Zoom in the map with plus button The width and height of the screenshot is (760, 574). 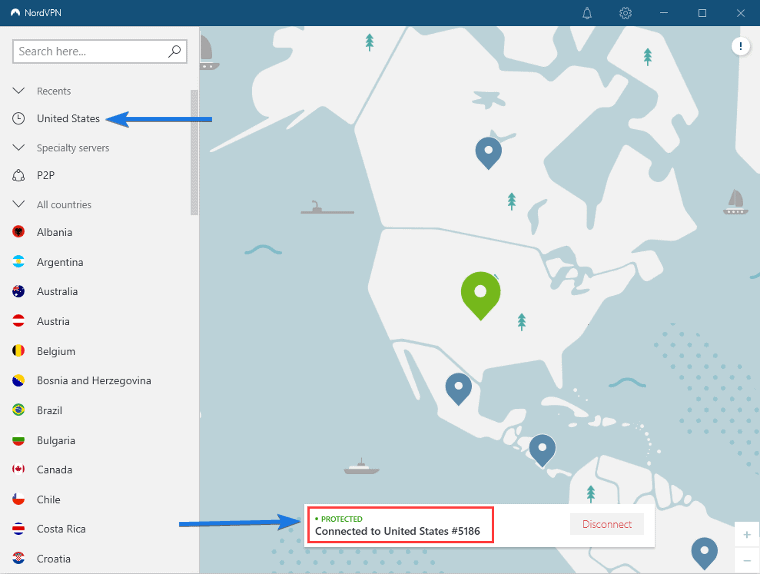coord(746,535)
